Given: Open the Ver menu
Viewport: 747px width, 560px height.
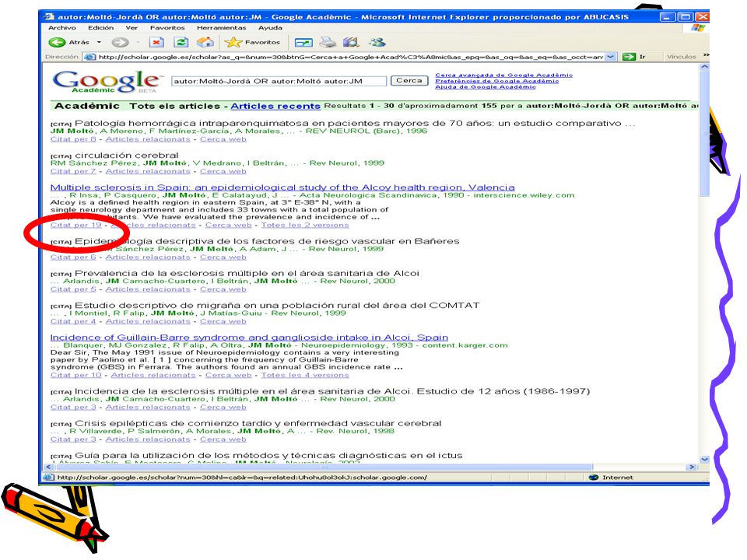Looking at the screenshot, I should click(132, 28).
